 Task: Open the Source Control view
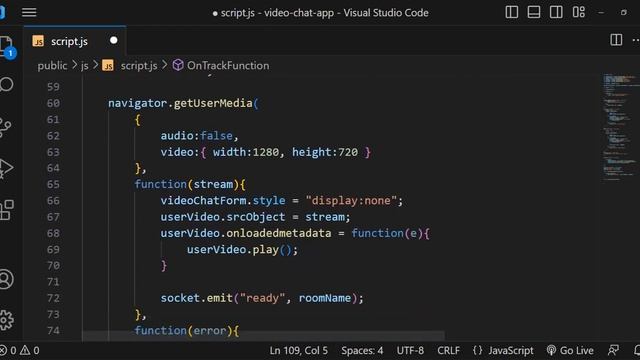6,127
